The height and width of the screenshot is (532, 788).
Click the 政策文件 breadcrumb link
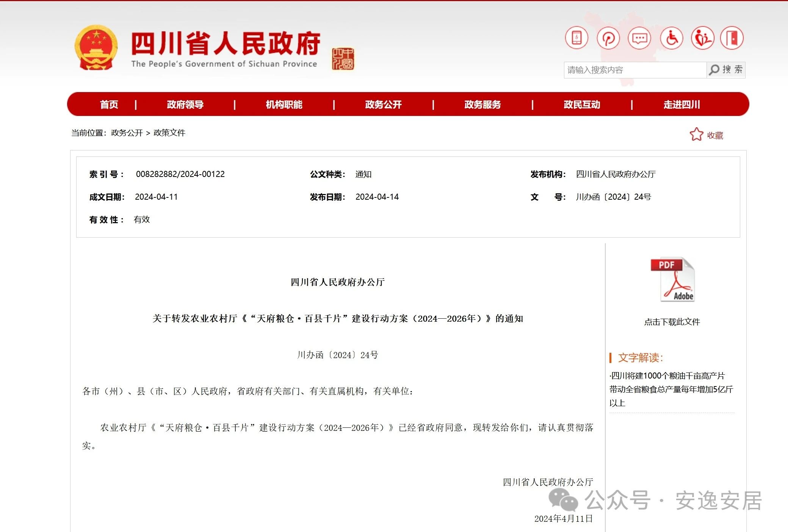169,133
